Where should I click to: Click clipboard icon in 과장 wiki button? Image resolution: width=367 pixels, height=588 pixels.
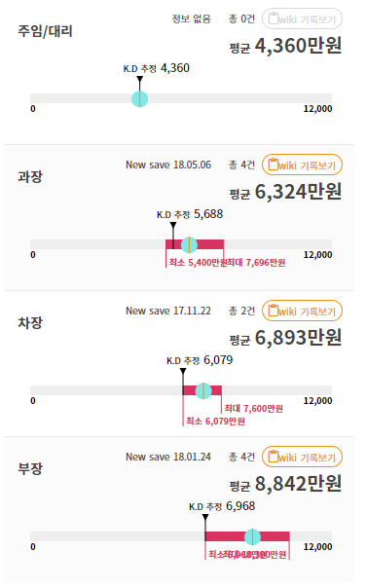(x=274, y=165)
